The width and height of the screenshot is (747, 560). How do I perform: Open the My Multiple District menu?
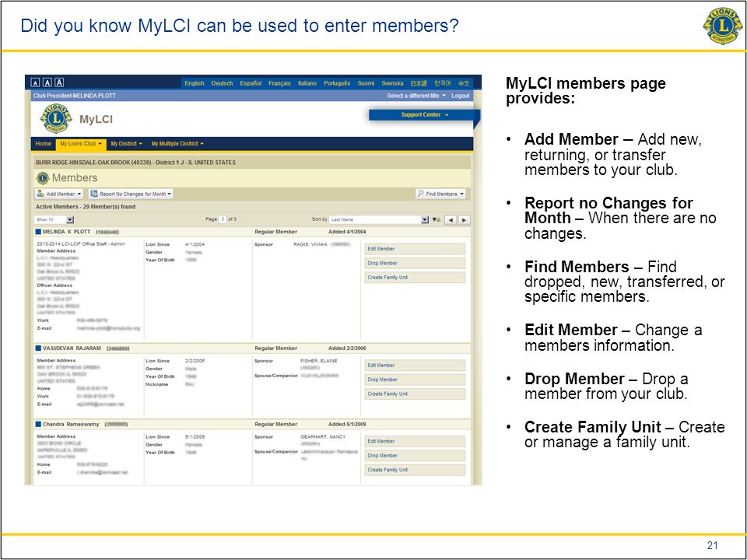tap(177, 143)
